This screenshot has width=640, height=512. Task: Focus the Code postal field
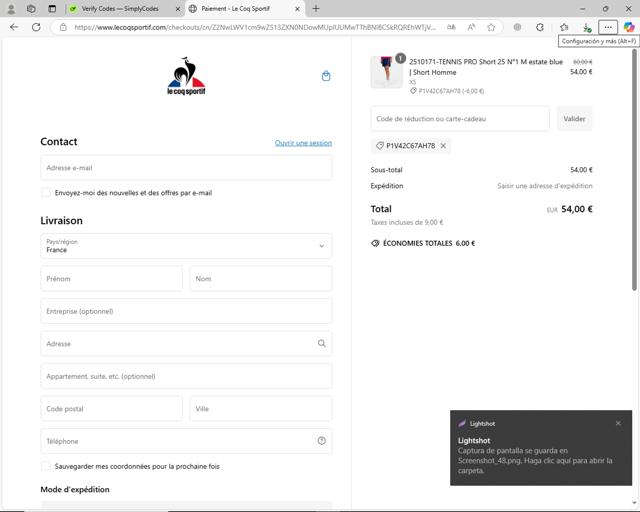coord(111,409)
